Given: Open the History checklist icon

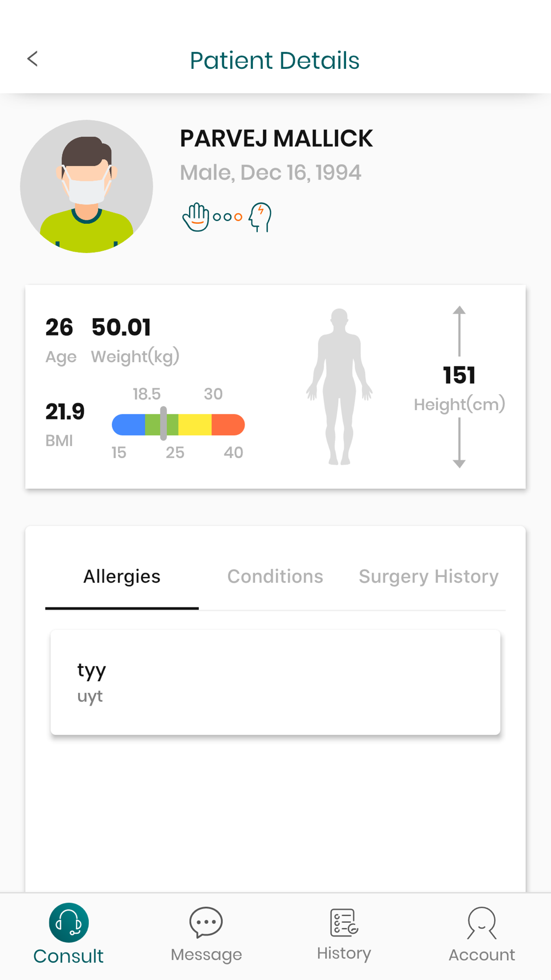Looking at the screenshot, I should click(x=344, y=922).
